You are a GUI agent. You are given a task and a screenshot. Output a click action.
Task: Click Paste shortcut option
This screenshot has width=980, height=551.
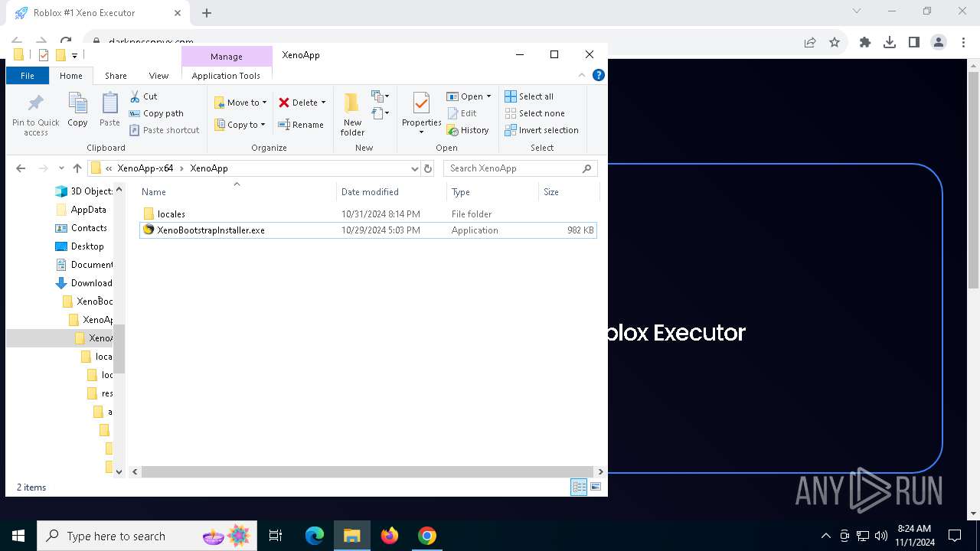164,130
